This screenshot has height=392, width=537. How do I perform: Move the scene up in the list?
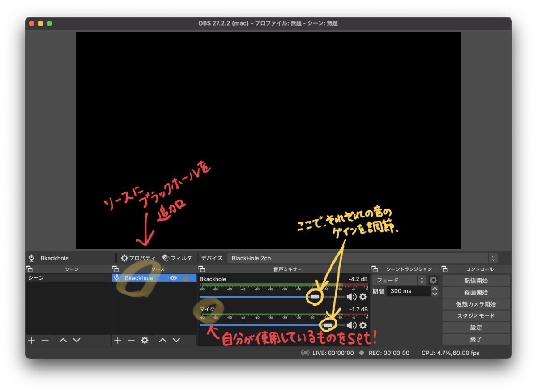coord(63,340)
